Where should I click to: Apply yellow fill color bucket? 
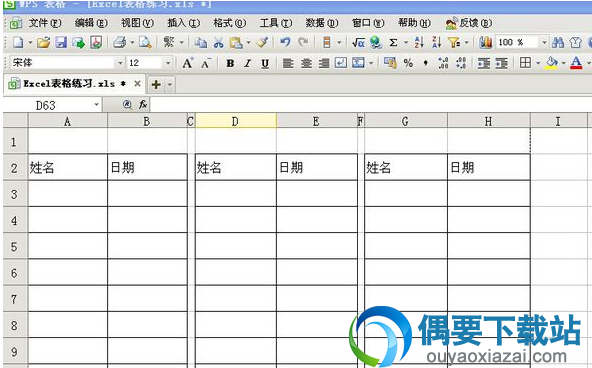(x=552, y=63)
